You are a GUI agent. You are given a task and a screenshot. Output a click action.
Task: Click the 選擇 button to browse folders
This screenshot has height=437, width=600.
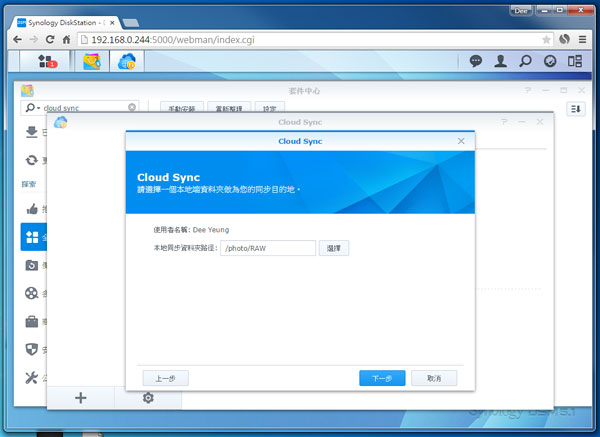[x=334, y=248]
